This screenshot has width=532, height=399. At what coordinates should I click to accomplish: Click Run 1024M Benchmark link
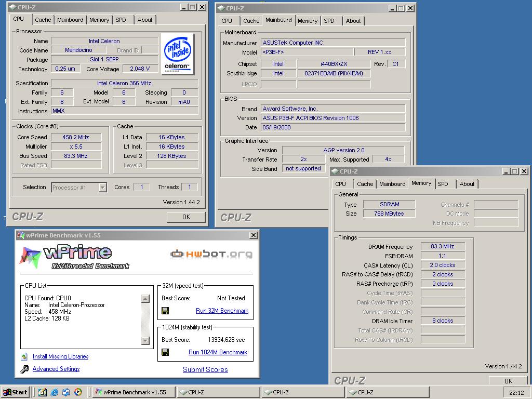click(218, 352)
